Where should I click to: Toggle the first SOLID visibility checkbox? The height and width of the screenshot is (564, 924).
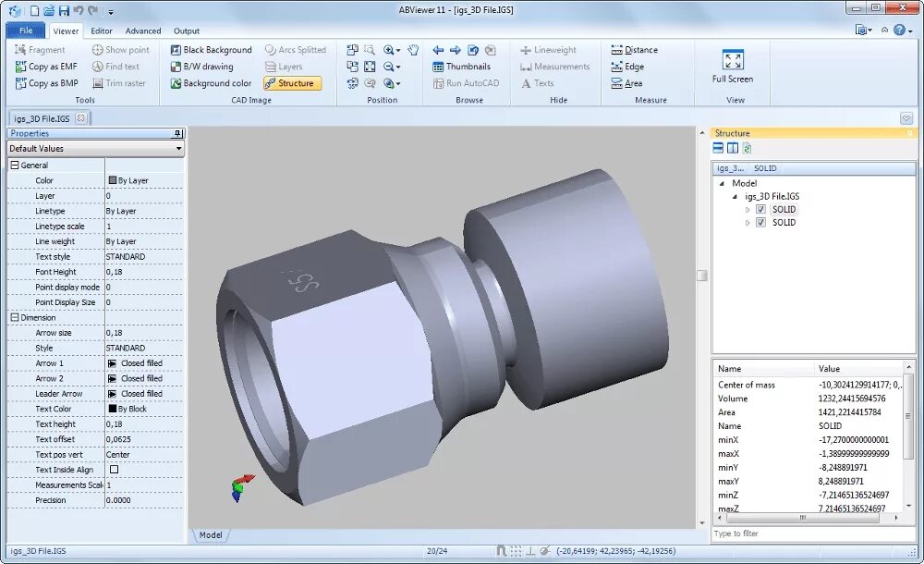[x=760, y=210]
